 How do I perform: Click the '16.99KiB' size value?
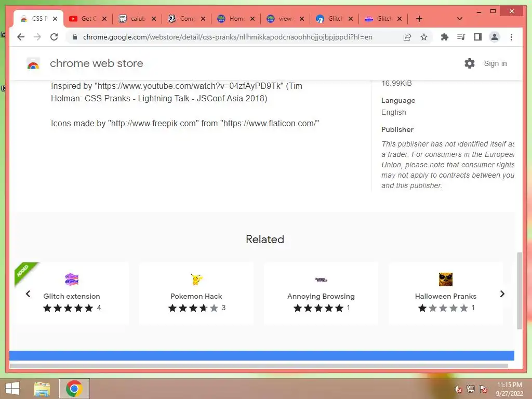(x=396, y=83)
